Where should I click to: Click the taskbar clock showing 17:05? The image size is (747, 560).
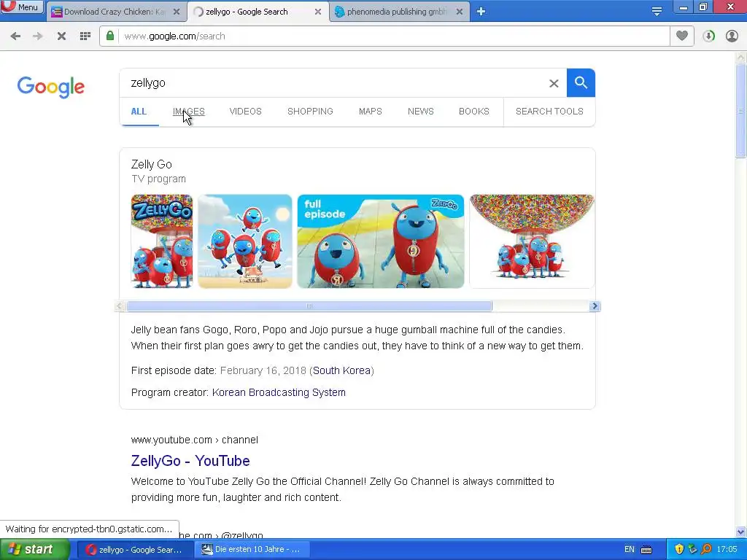(727, 550)
